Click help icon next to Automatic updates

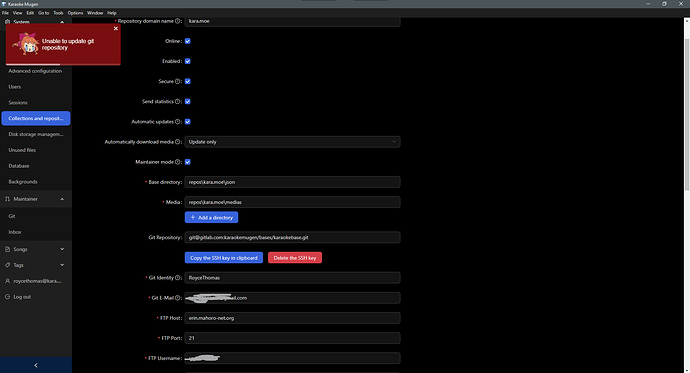coord(178,122)
